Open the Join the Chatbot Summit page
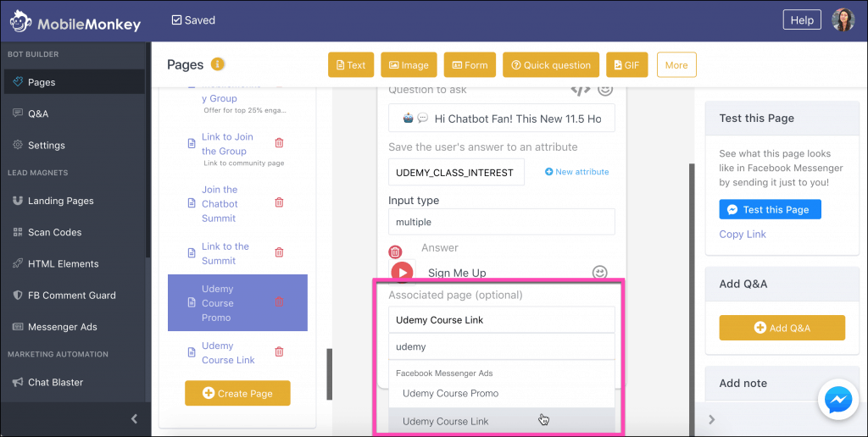The height and width of the screenshot is (437, 868). pos(220,203)
